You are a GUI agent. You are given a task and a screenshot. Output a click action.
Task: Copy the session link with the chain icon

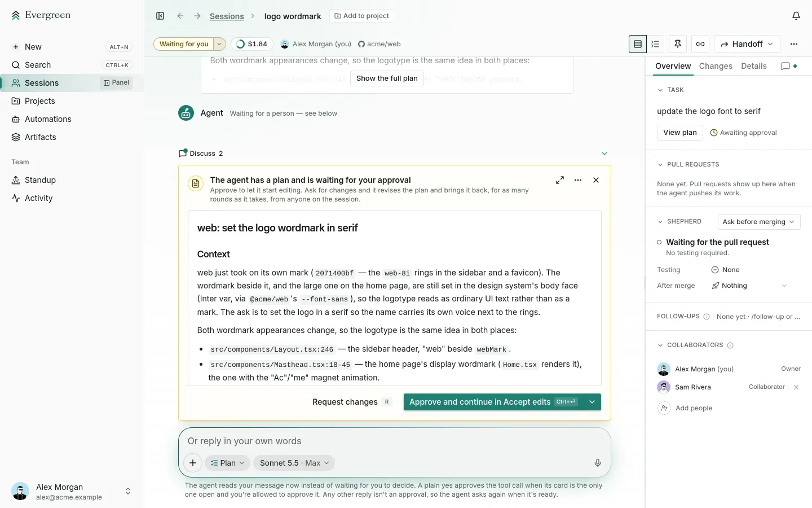(700, 44)
